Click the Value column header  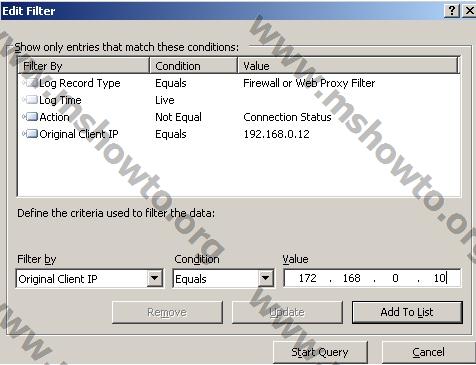(348, 66)
